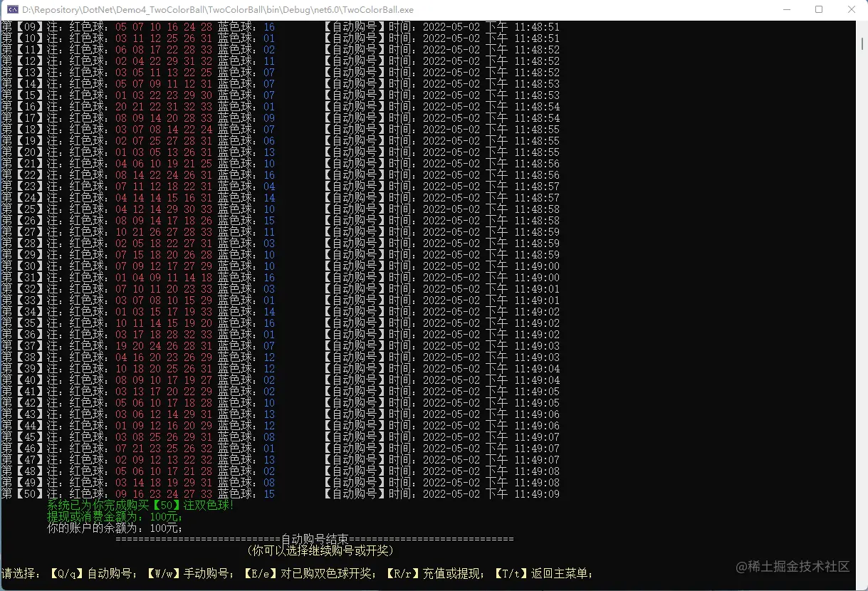Click row 第【41】注 ticket line
Viewport: 868px width, 591px height.
281,392
